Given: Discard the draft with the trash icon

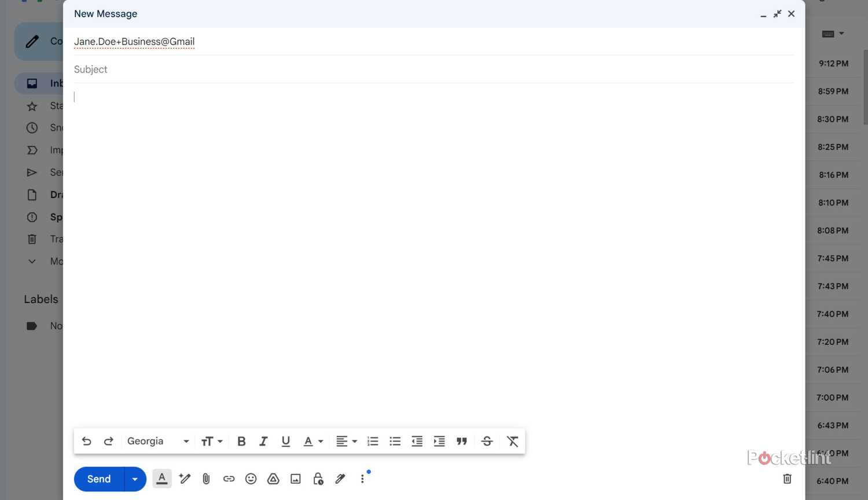Looking at the screenshot, I should (x=786, y=479).
